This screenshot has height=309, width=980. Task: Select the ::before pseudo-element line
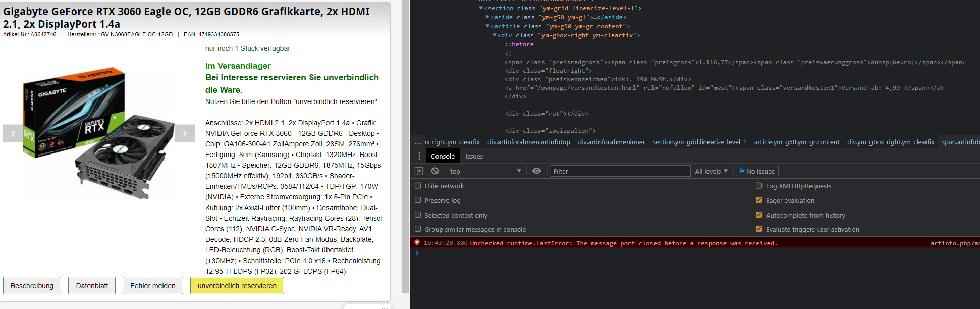(x=519, y=44)
